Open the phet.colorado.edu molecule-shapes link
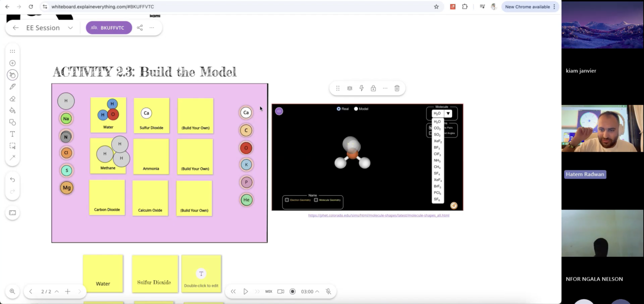The width and height of the screenshot is (644, 304). pyautogui.click(x=379, y=215)
